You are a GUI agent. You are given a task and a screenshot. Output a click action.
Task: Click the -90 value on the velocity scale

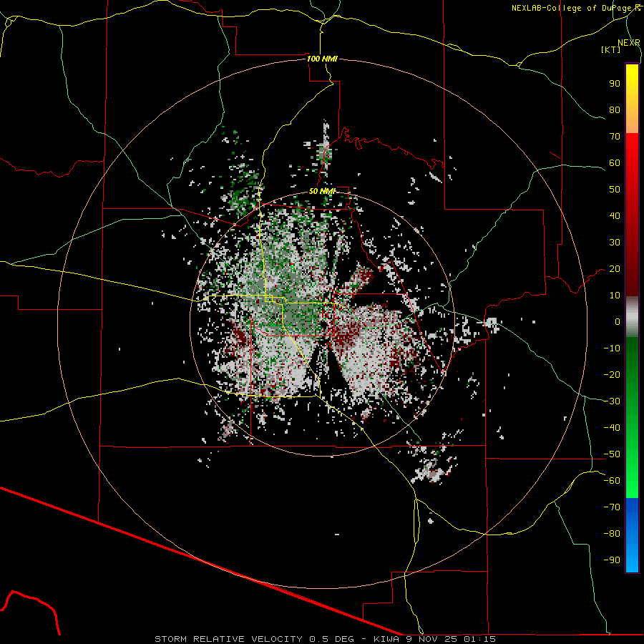tap(612, 560)
